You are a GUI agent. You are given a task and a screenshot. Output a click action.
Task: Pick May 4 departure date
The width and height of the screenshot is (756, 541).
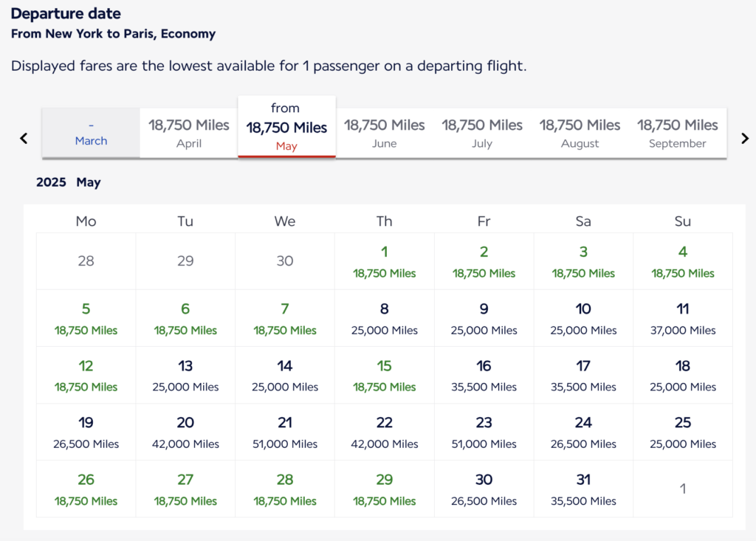click(683, 261)
